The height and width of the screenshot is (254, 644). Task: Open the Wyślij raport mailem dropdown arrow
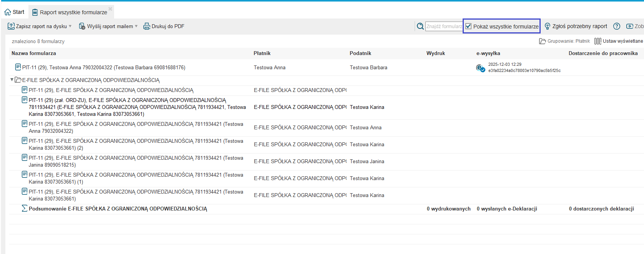pos(136,26)
